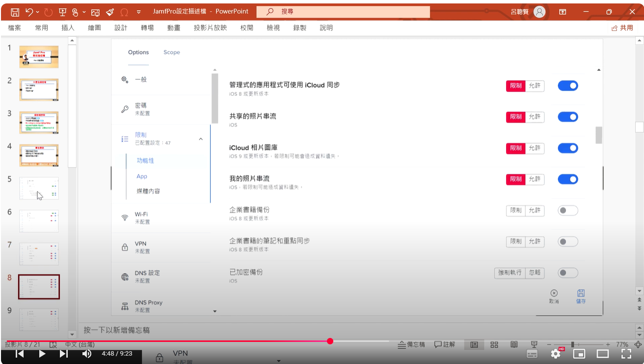644x364 pixels.
Task: Toggle switch for 我的照片串流
Action: coord(568,179)
